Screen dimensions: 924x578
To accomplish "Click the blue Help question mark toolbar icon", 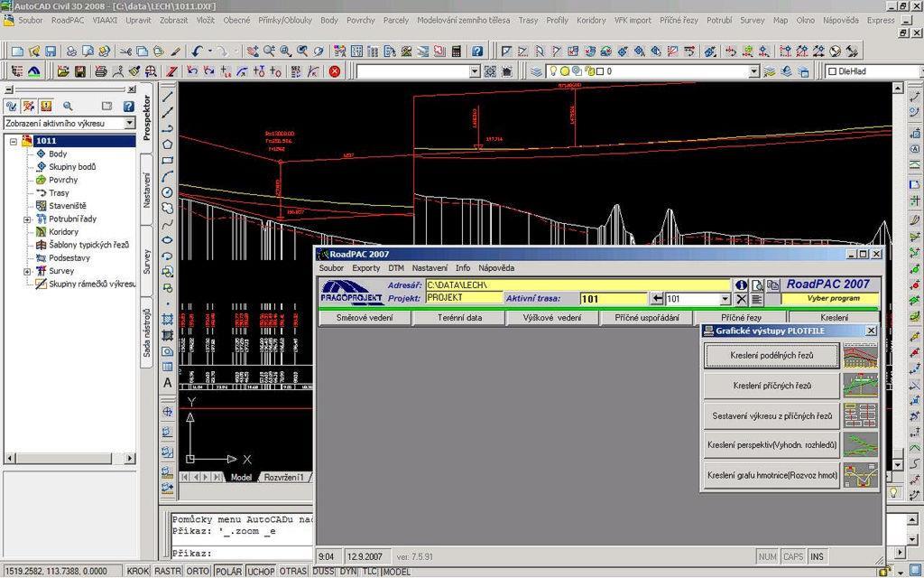I will click(x=477, y=51).
